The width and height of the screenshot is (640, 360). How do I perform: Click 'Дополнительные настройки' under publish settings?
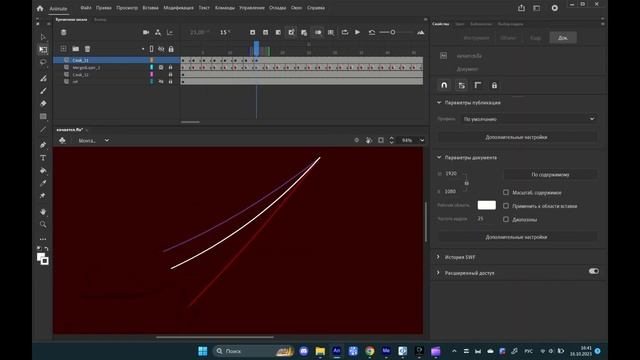point(516,137)
